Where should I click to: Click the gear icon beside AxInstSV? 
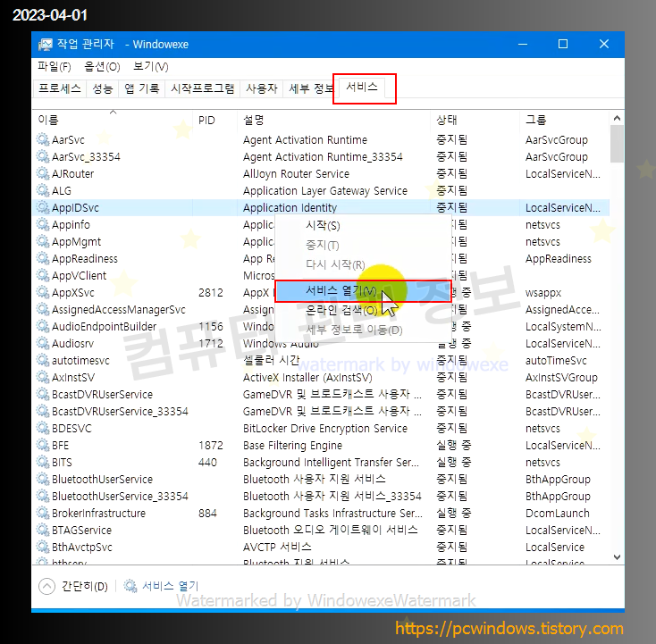click(x=43, y=377)
